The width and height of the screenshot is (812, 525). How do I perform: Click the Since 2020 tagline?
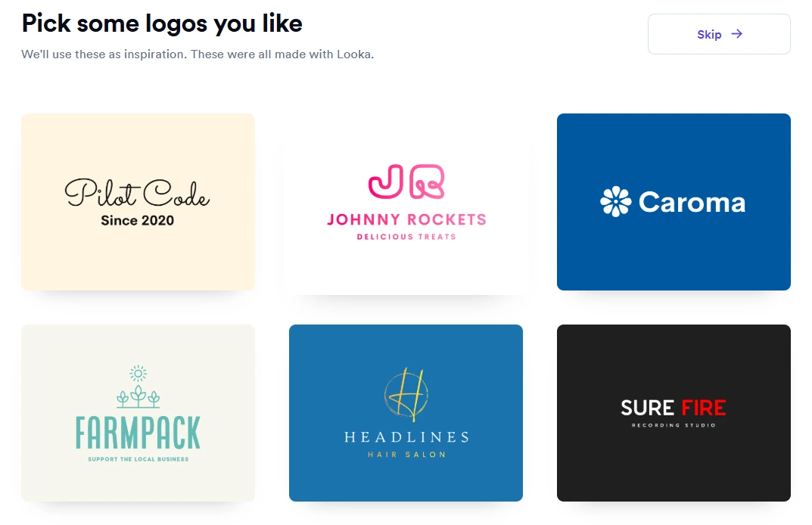click(x=137, y=221)
